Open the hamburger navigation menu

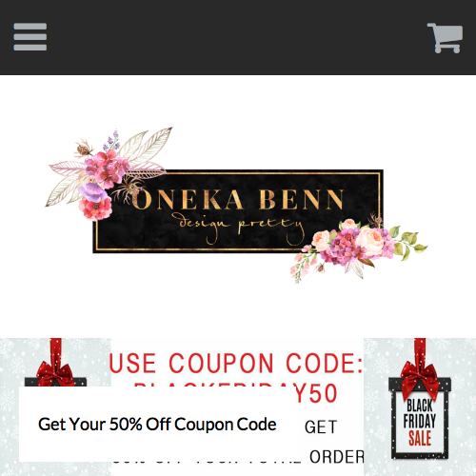30,37
